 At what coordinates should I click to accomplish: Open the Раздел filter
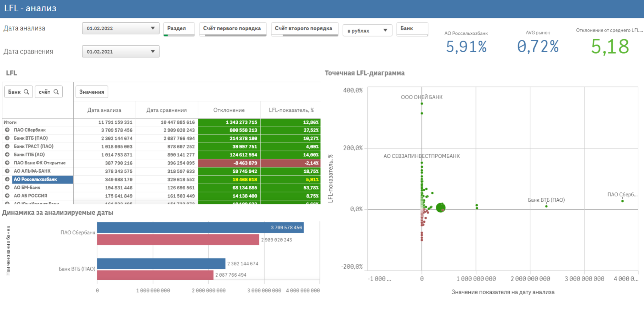[179, 29]
